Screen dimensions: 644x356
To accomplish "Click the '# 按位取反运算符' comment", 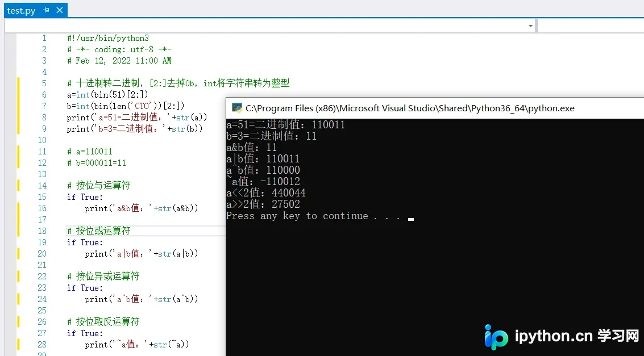I will pos(103,321).
